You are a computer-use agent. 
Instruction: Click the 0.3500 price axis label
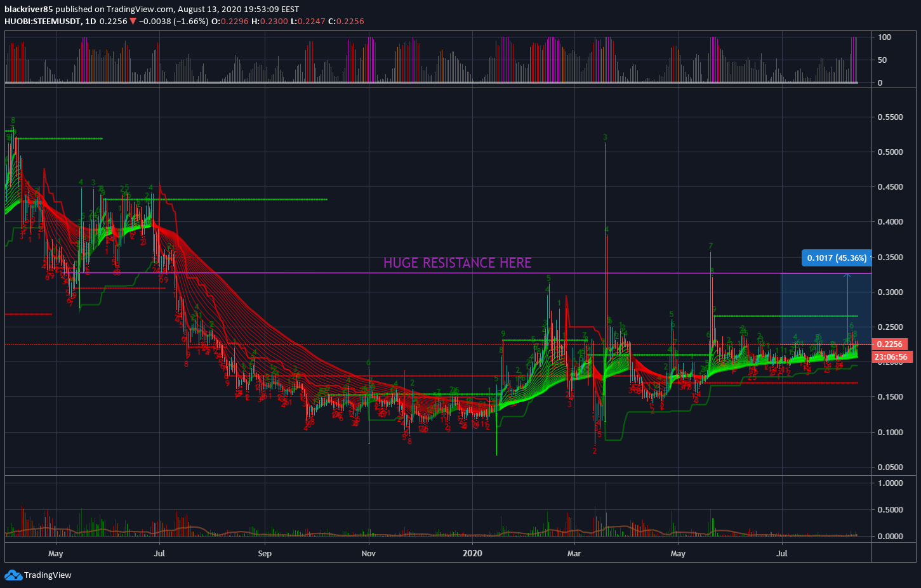890,258
